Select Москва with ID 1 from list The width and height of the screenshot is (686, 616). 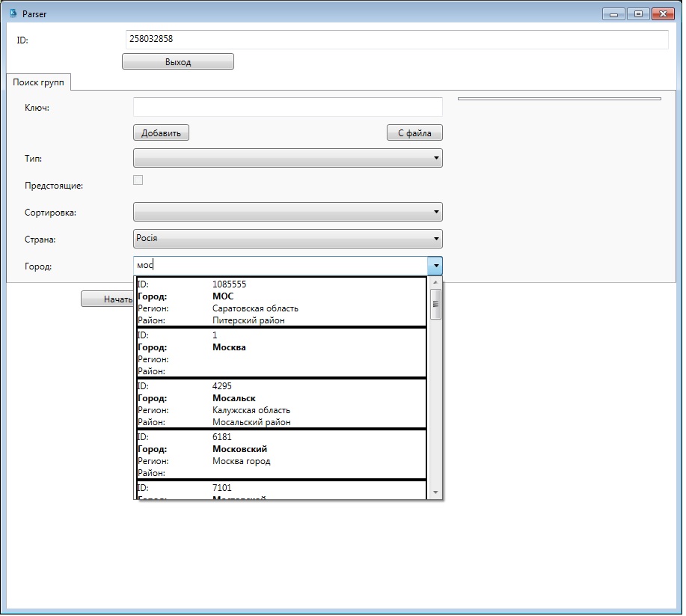tap(281, 353)
